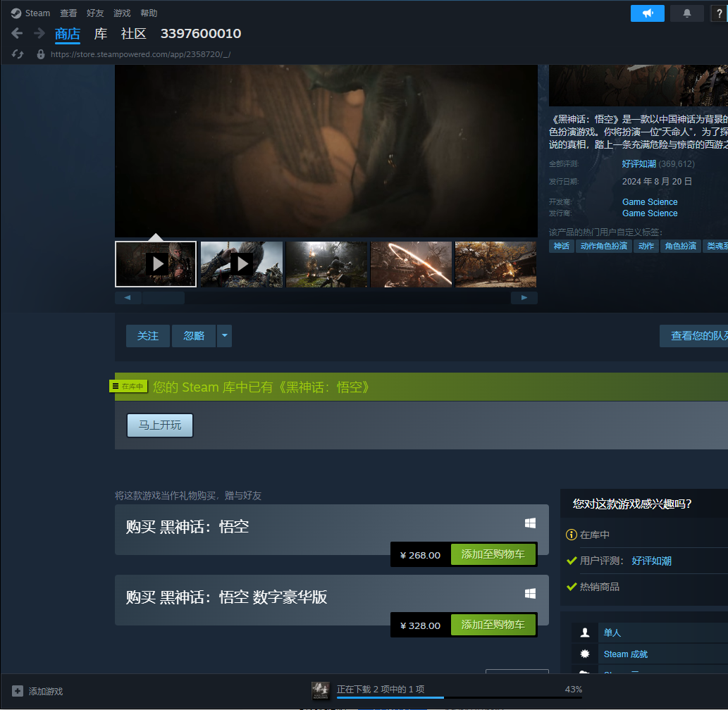Image resolution: width=728 pixels, height=710 pixels.
Task: Click the 角色扮演 tag
Action: (680, 246)
